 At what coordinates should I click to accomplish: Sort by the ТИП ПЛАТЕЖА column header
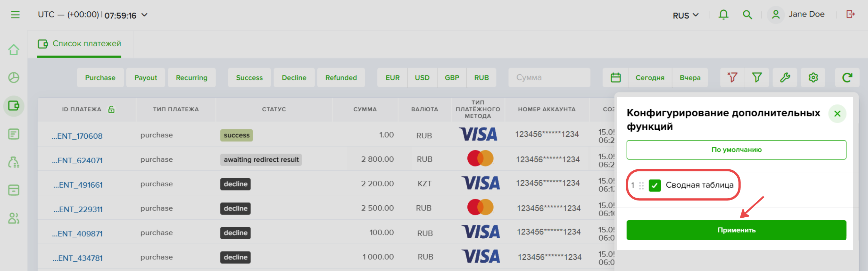(x=176, y=109)
